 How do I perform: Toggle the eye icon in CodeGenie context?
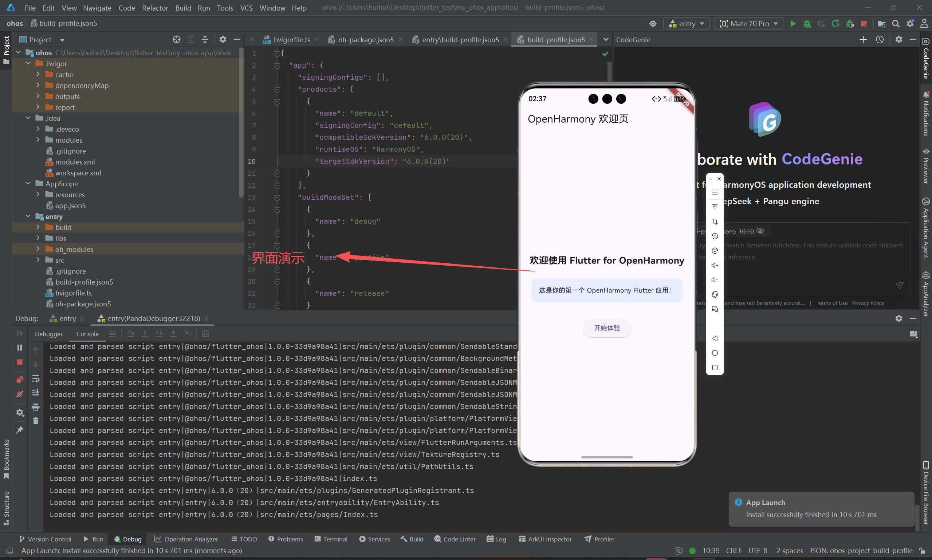pyautogui.click(x=760, y=231)
